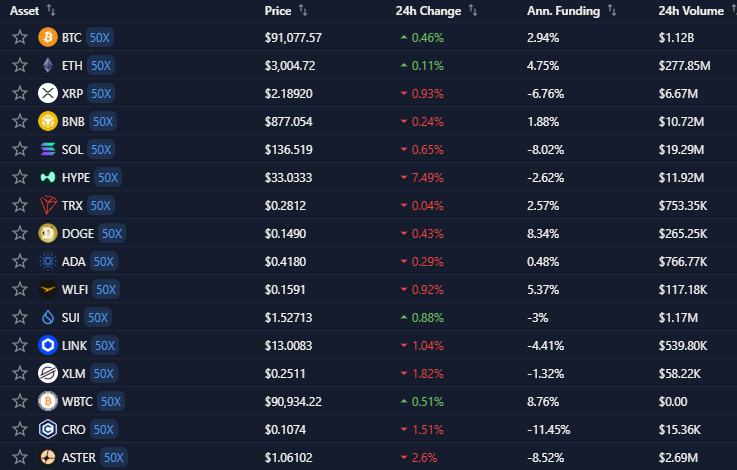Click the Ethereum diamond logo

click(x=47, y=65)
